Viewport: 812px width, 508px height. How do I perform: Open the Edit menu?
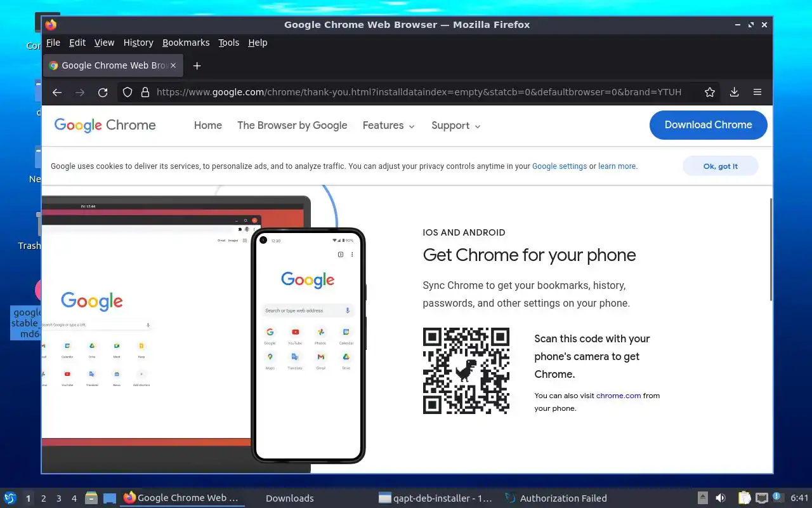point(77,43)
